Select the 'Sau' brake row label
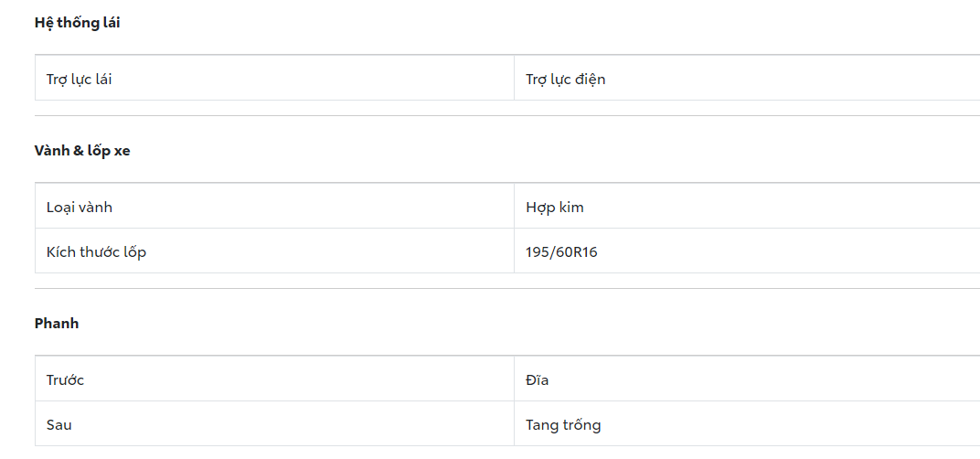Screen dimensions: 980x459 coord(59,424)
